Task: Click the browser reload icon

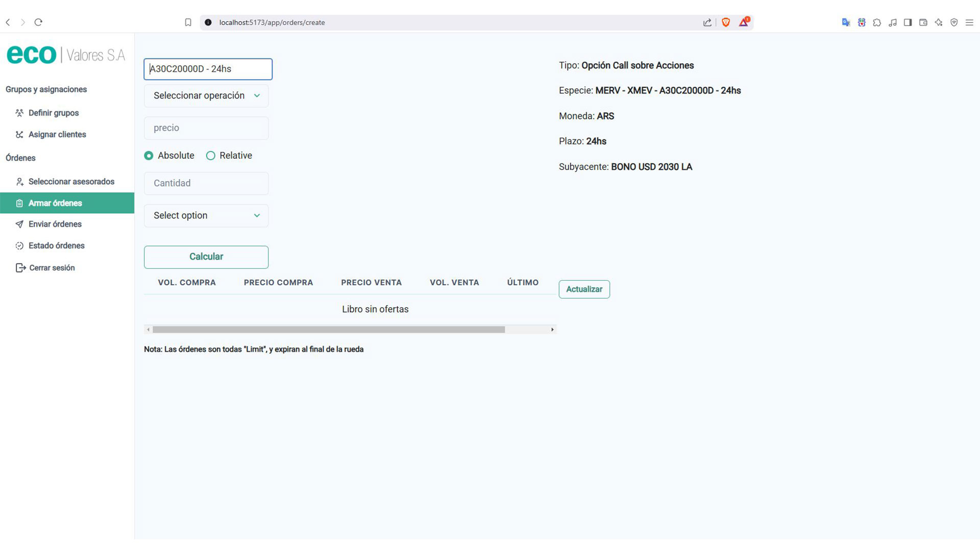Action: pyautogui.click(x=38, y=22)
